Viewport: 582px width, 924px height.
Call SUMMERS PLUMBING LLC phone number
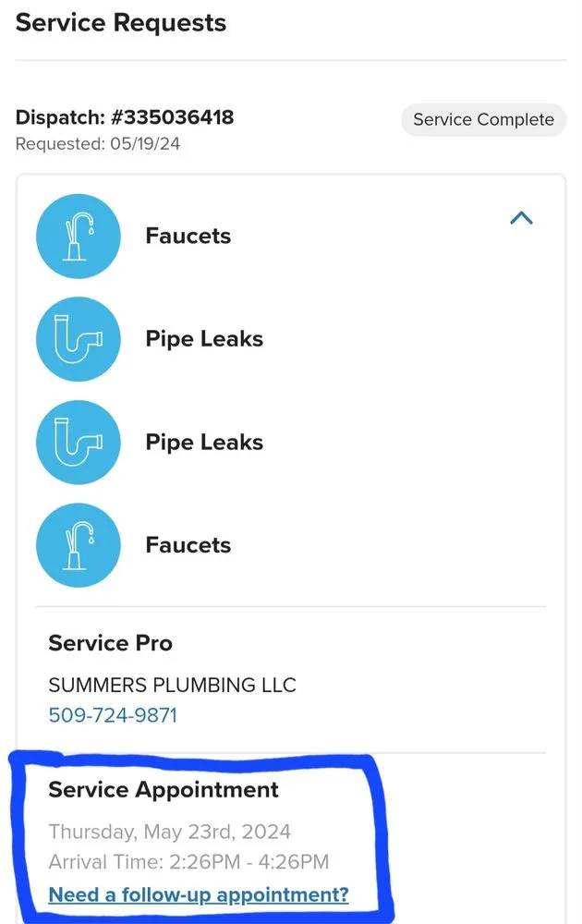click(113, 714)
